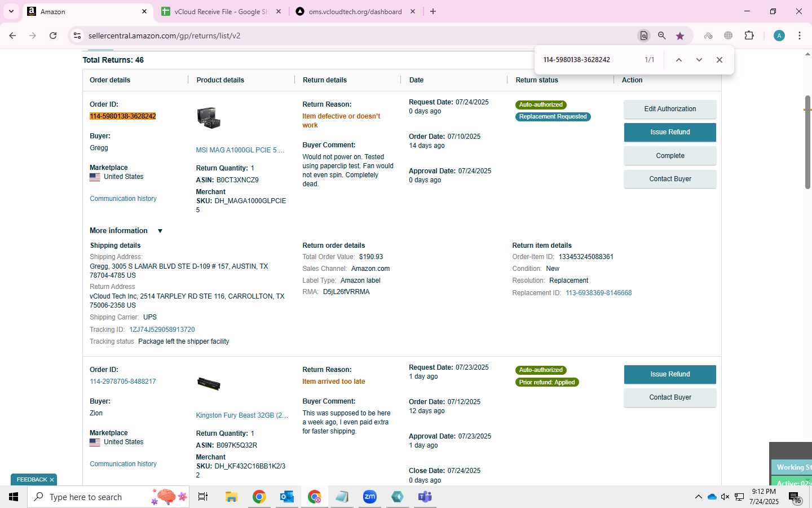
Task: Open Replacement ID 113-6938369-8146668
Action: click(598, 293)
